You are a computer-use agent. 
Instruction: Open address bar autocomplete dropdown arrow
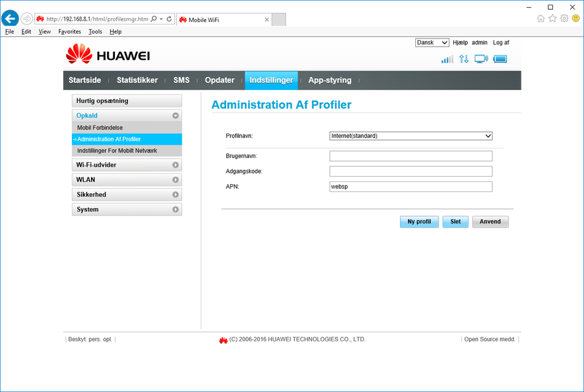(161, 19)
